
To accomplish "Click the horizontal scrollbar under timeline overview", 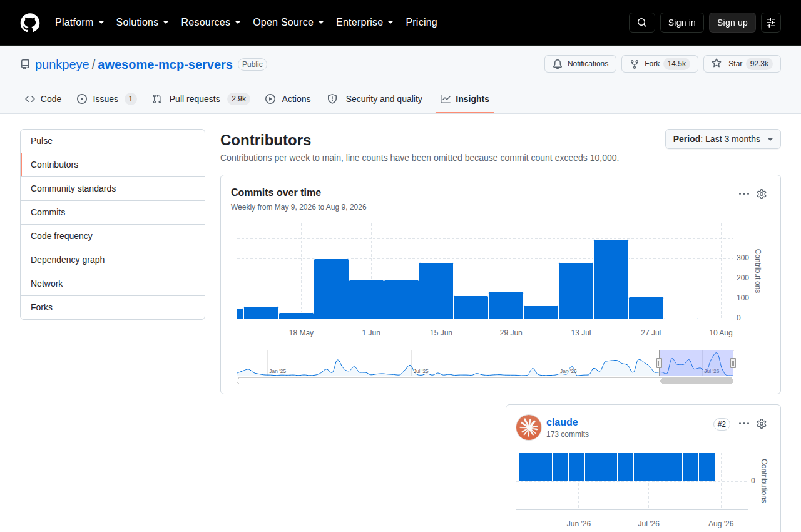I will (x=696, y=381).
